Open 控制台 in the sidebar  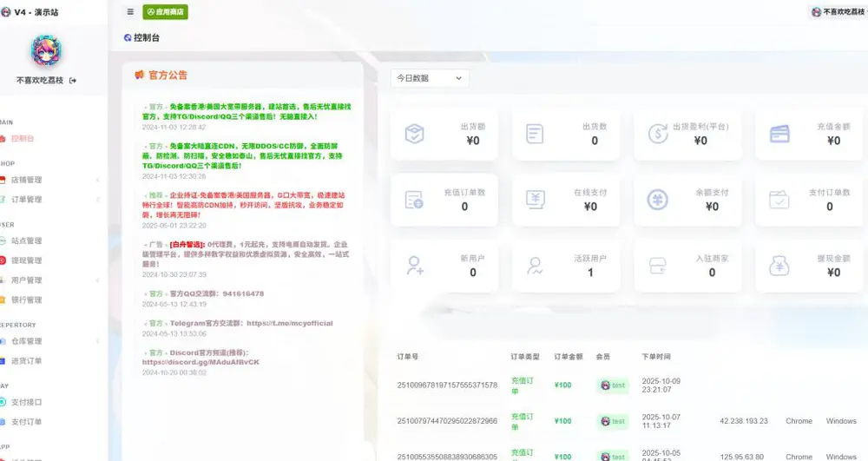click(x=23, y=138)
